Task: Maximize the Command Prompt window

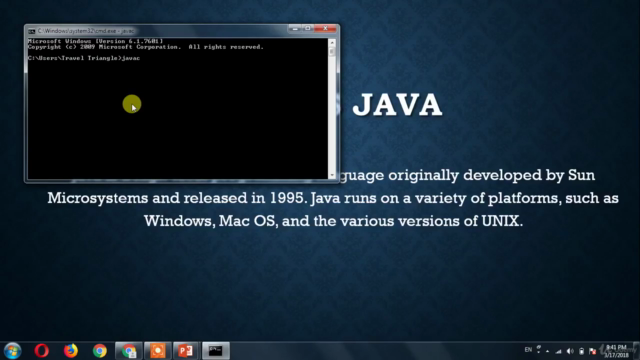Action: click(x=308, y=29)
